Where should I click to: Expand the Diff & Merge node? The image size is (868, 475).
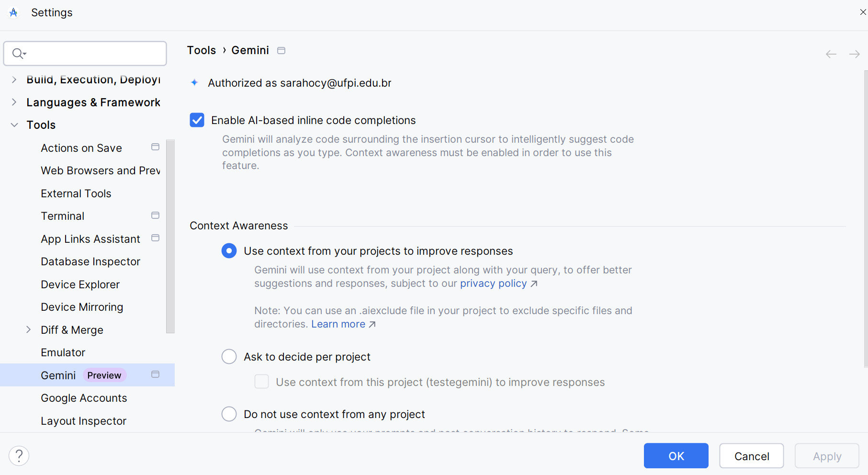(x=29, y=329)
